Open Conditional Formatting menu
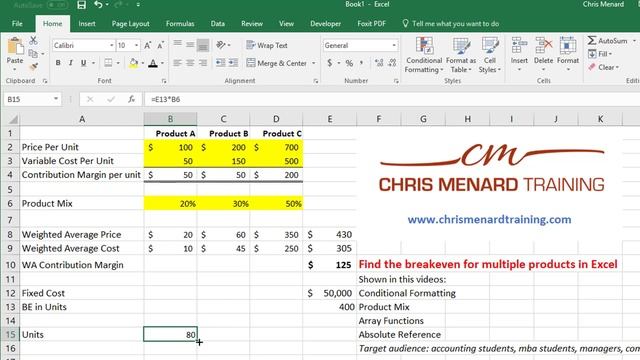This screenshot has width=640, height=360. tap(424, 55)
